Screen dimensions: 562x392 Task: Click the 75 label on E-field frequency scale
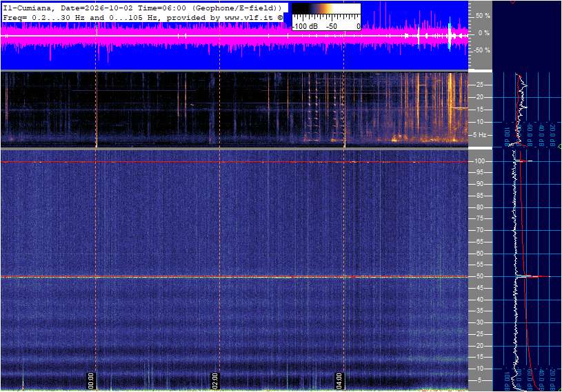479,218
